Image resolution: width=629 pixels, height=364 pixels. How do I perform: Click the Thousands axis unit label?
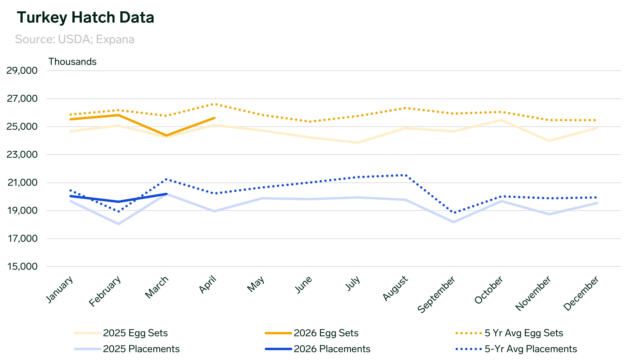click(72, 61)
